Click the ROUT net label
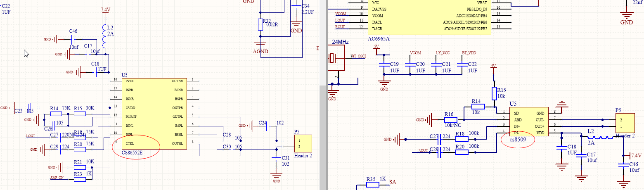 click(x=340, y=27)
